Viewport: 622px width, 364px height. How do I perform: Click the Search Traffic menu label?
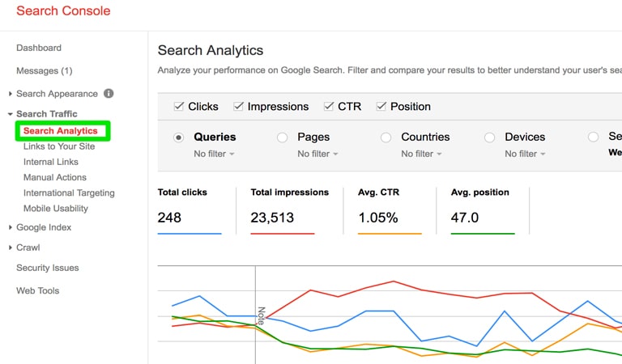(x=47, y=114)
